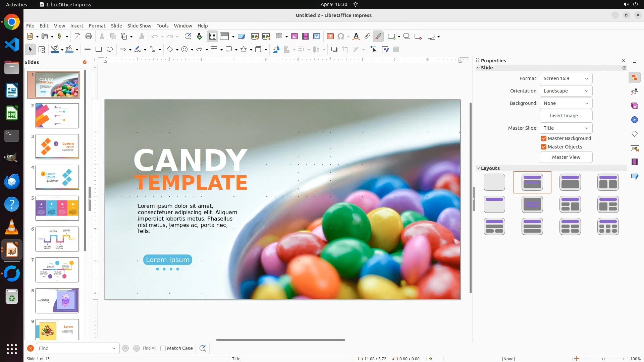Click the Insert Table toolbar icon

coord(279,37)
